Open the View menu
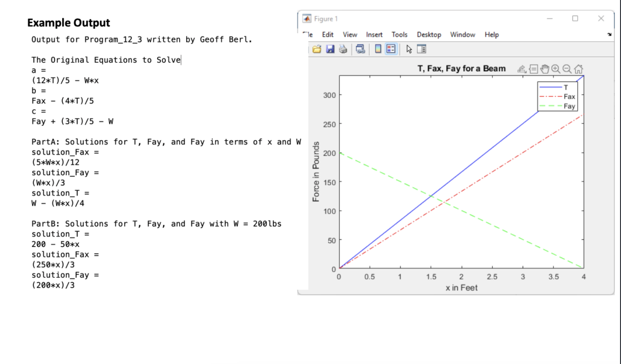Image resolution: width=621 pixels, height=364 pixels. tap(350, 34)
